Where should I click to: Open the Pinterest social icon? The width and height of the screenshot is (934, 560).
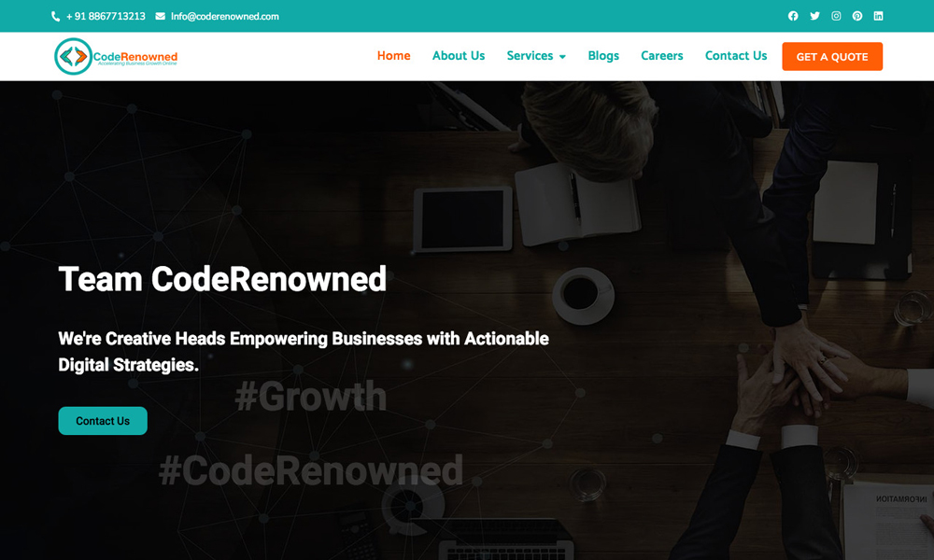point(857,16)
